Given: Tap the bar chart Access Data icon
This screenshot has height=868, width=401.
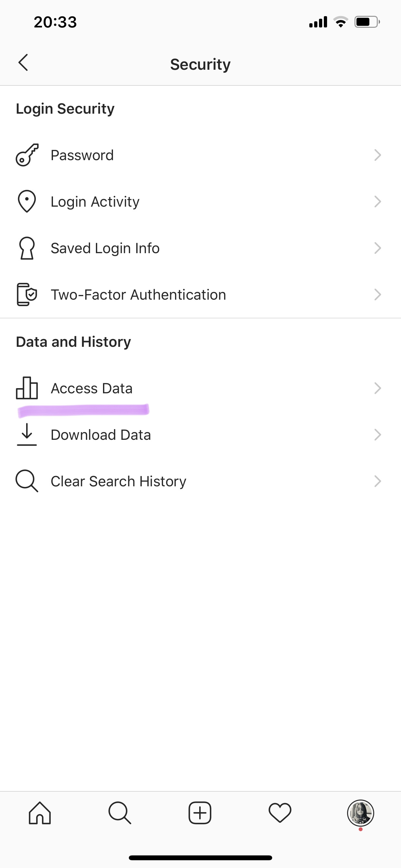Looking at the screenshot, I should [x=27, y=388].
